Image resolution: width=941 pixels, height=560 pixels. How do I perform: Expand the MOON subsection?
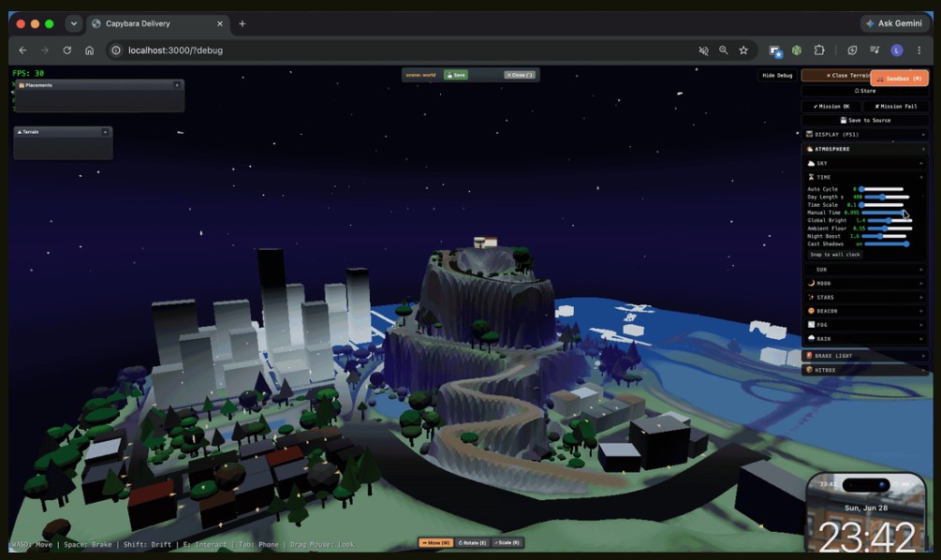pos(865,284)
